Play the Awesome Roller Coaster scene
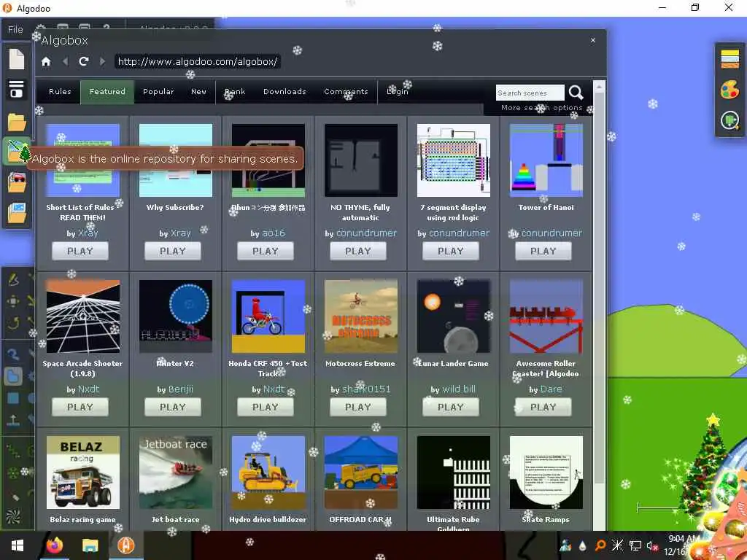The image size is (747, 560). click(543, 407)
